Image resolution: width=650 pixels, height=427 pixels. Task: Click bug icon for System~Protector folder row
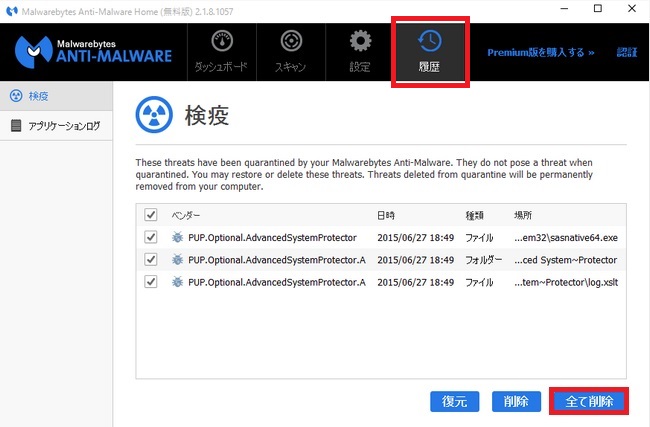click(x=177, y=260)
